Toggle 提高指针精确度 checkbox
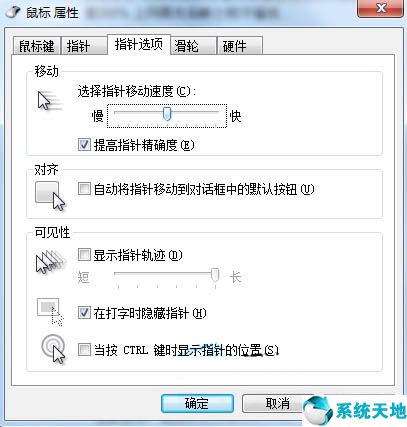407x427 pixels. tap(84, 145)
